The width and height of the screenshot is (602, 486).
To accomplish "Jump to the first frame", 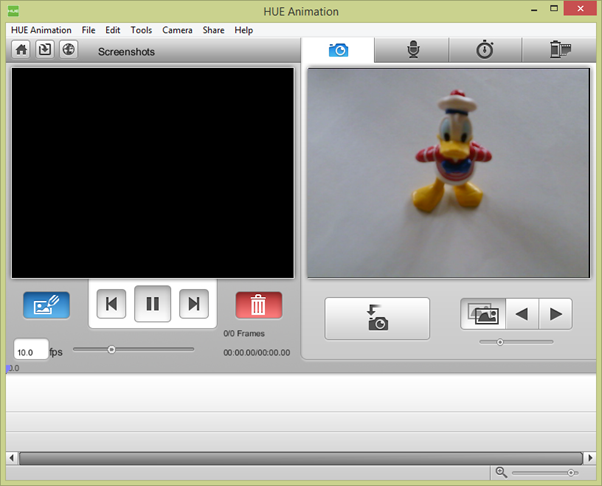I will [111, 304].
